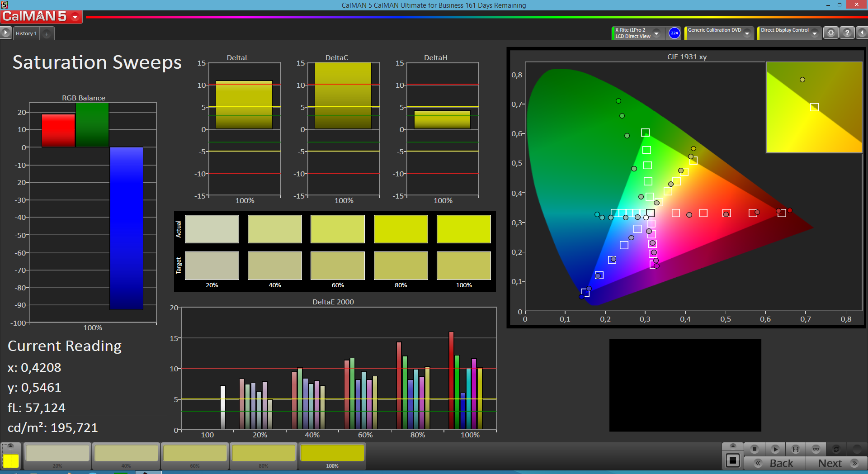Advance to the next page with Next
868x474 pixels.
click(836, 463)
